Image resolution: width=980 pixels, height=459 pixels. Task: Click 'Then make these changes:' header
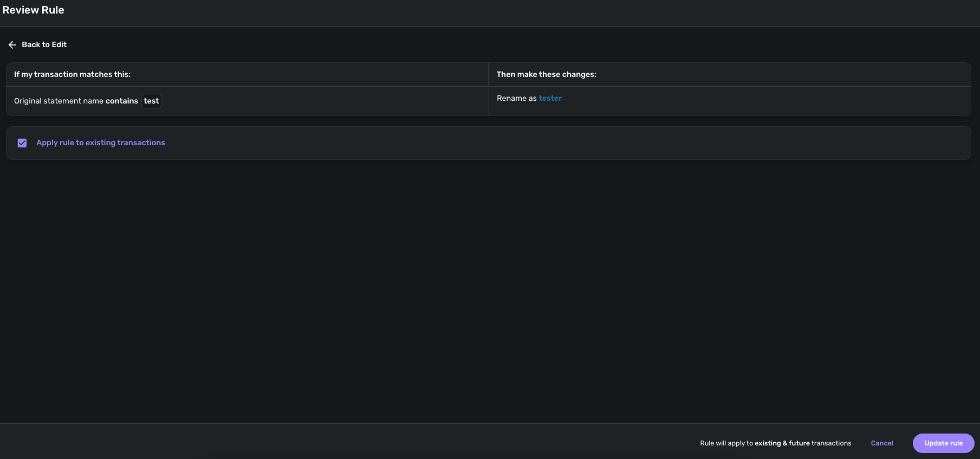point(547,74)
